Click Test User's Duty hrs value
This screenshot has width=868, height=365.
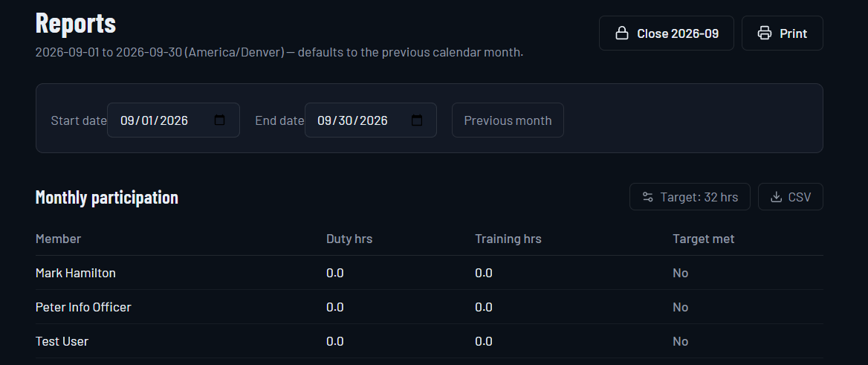click(335, 341)
